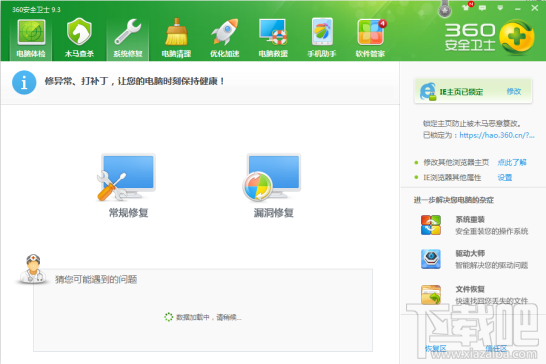Screen dimensions: 546x364
Task: Click the 猜您可能遇到的问题 heading
Action: [x=96, y=279]
